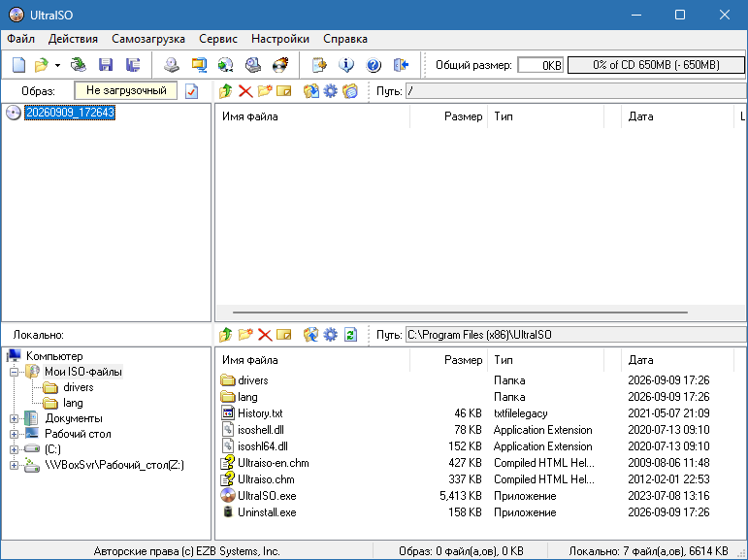Open the Справка menu

(x=345, y=39)
